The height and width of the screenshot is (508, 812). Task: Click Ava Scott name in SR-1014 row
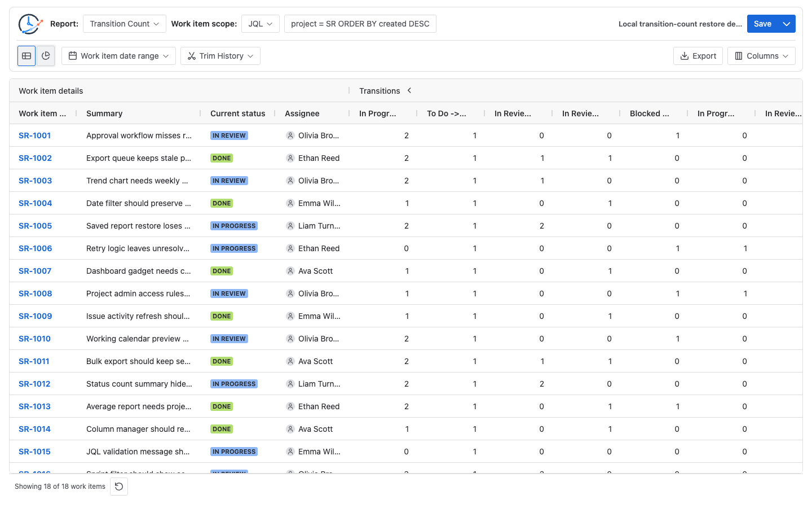[x=315, y=429]
